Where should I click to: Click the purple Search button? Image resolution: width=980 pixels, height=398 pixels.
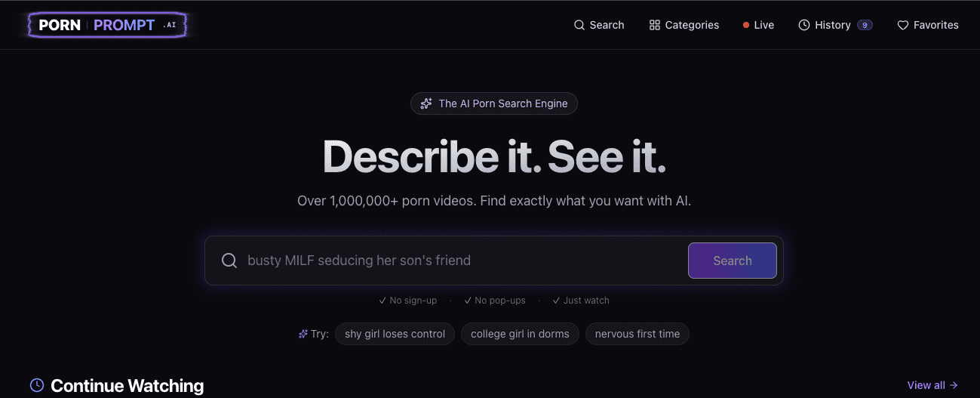point(733,261)
